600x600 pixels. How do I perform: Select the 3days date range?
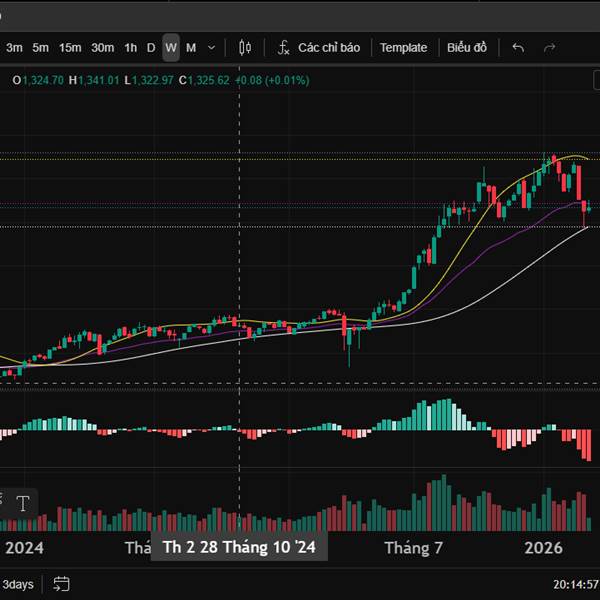coord(17,584)
